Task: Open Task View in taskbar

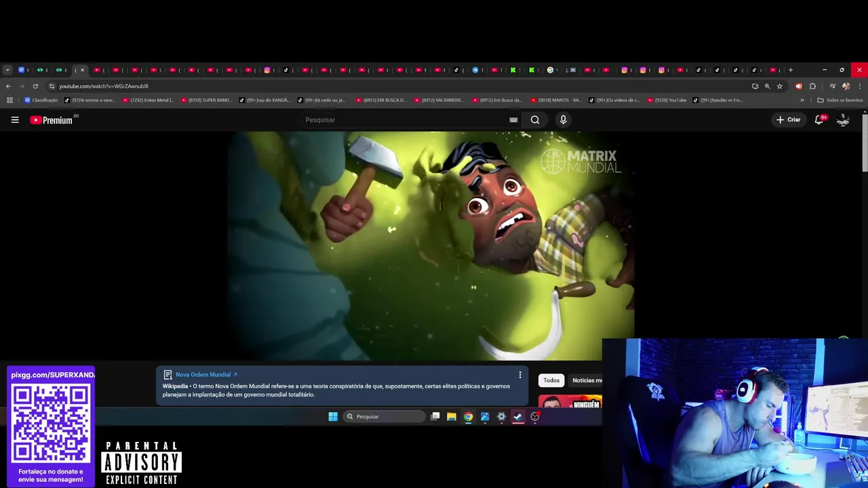Action: (x=435, y=417)
